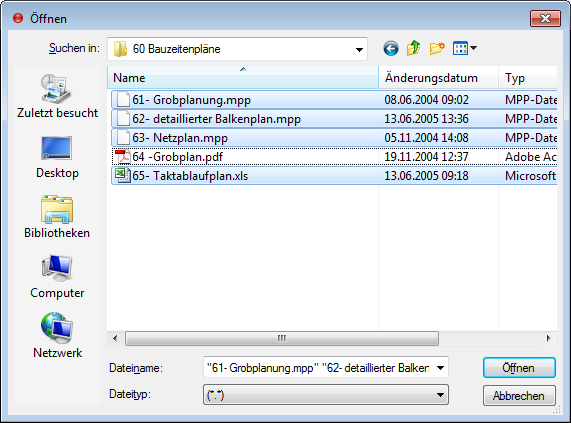Expand the Suchen in folder dropdown
The image size is (571, 423).
tap(359, 49)
